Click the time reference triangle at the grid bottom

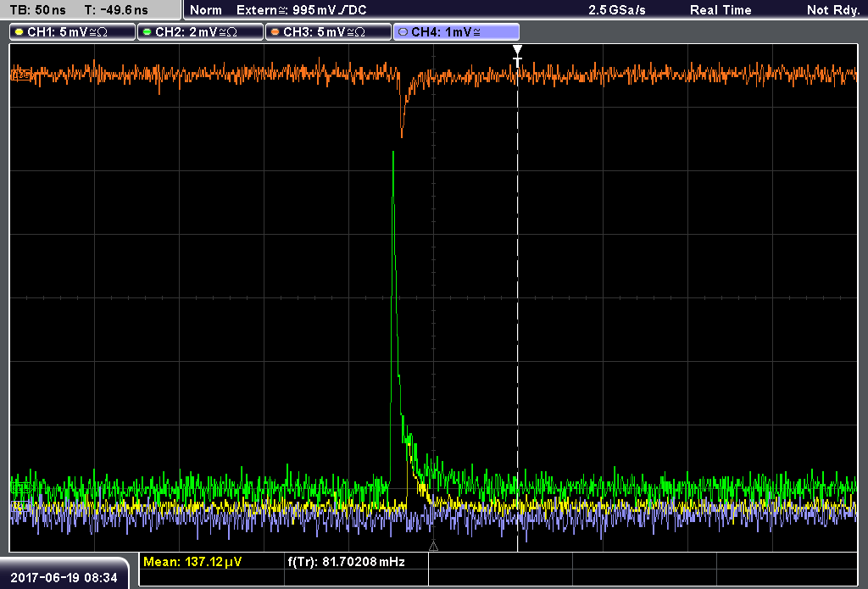(x=433, y=547)
